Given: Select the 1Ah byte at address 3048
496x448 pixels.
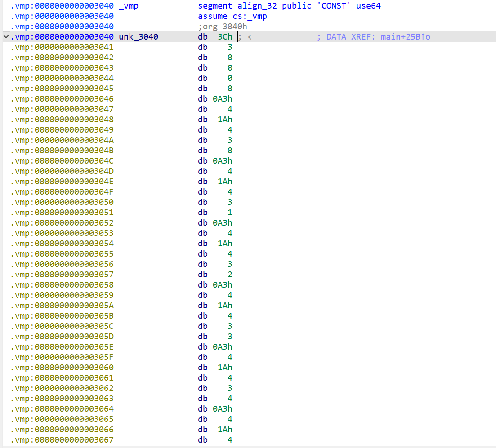Looking at the screenshot, I should pos(225,120).
